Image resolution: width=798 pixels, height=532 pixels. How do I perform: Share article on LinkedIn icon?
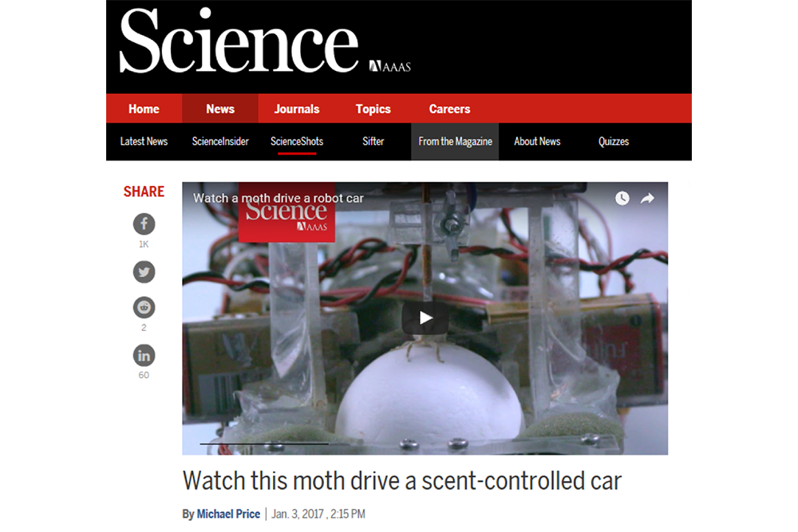coord(144,355)
